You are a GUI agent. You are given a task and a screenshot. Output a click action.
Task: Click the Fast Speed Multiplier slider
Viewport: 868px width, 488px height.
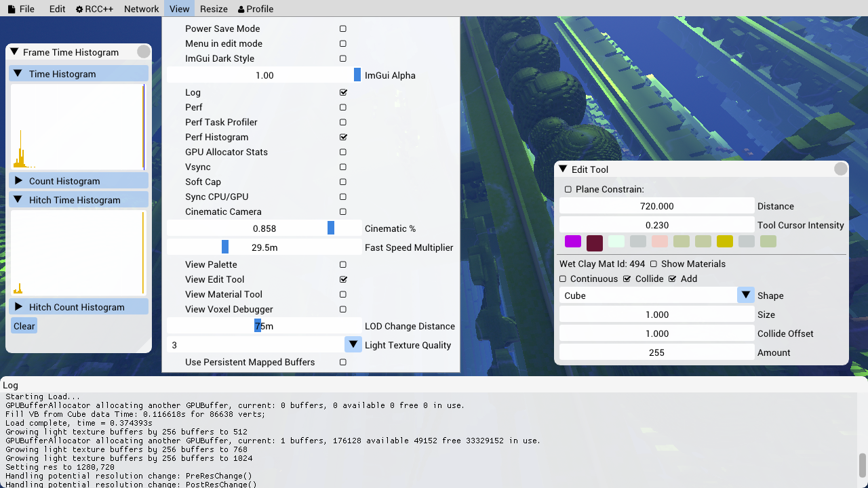click(x=264, y=247)
